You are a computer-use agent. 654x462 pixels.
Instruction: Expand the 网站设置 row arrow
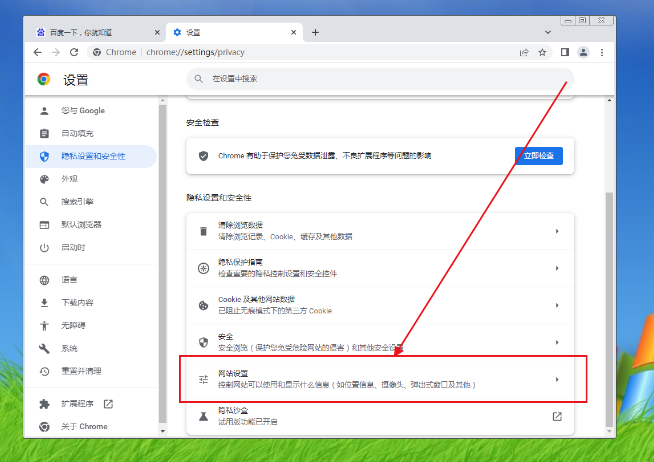(557, 379)
